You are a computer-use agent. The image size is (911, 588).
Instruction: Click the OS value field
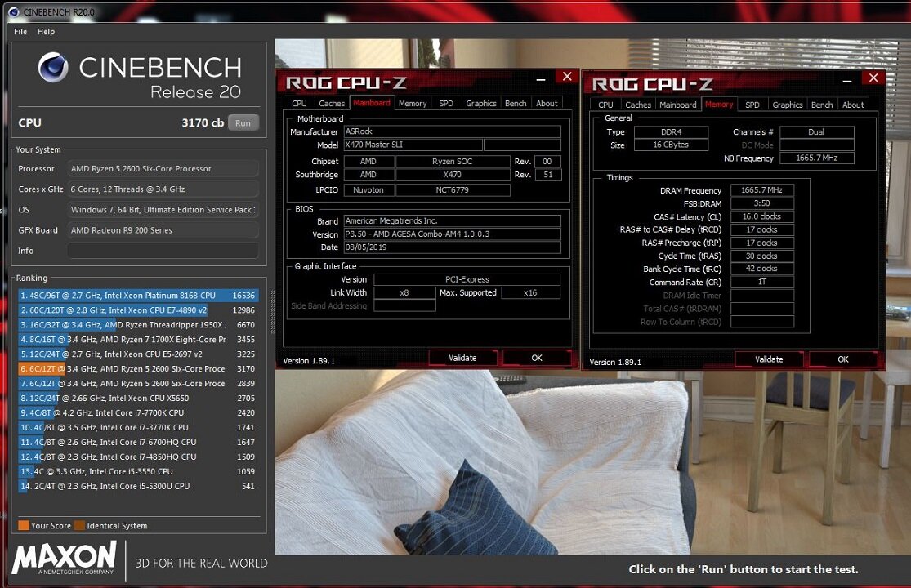pyautogui.click(x=162, y=210)
